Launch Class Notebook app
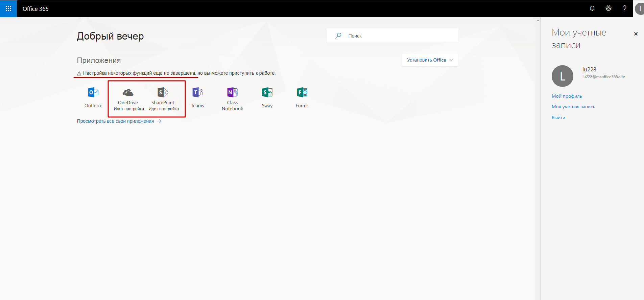Screen dimensions: 644x300 [232, 99]
